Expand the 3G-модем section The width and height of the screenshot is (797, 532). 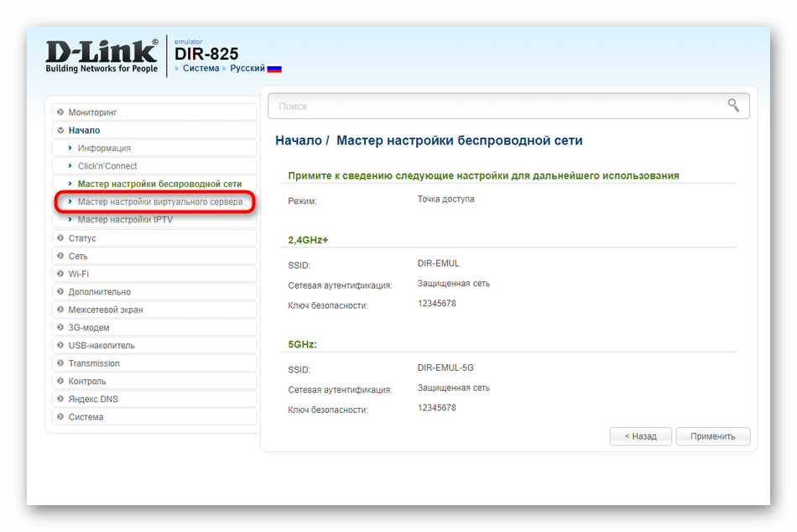(x=89, y=327)
